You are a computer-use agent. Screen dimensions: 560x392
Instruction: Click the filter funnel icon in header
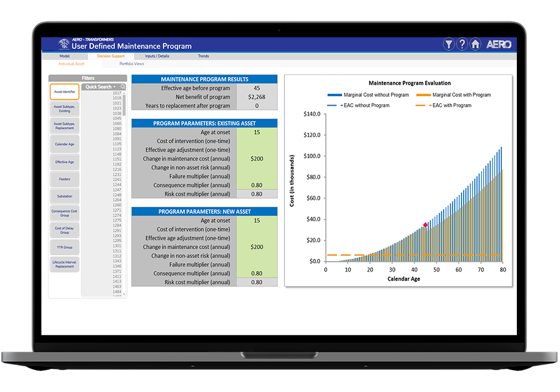(x=449, y=44)
